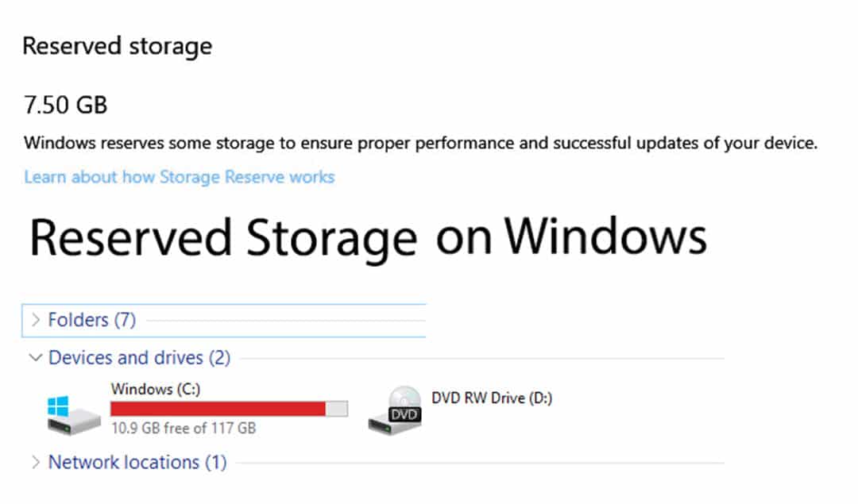Click the blue Windows logo on C: drive
The image size is (858, 504).
click(x=59, y=406)
